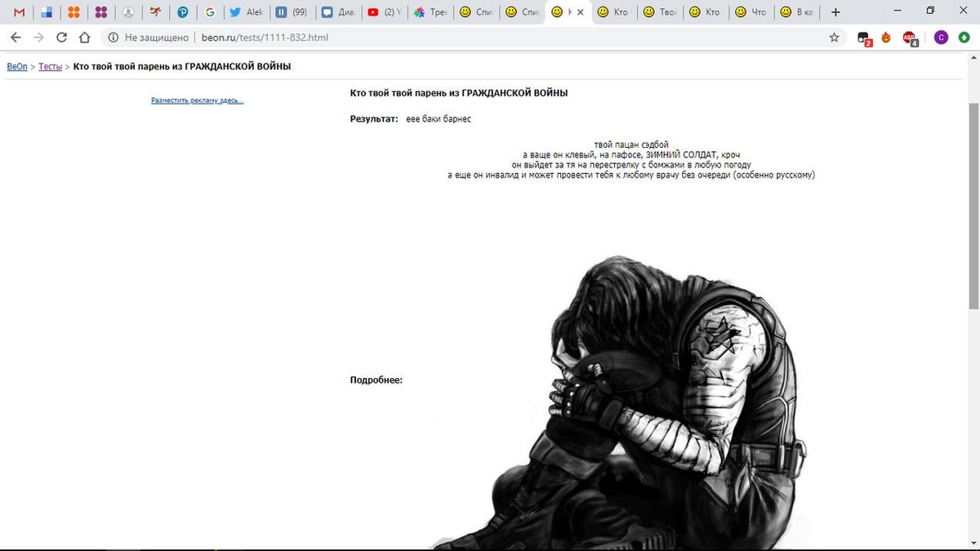The height and width of the screenshot is (551, 980).
Task: Open the 'BeOn' breadcrumb link
Action: pos(17,67)
